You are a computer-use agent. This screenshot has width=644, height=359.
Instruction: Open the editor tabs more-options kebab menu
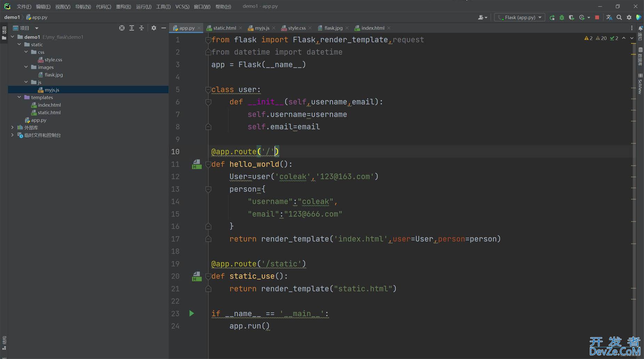tap(632, 28)
